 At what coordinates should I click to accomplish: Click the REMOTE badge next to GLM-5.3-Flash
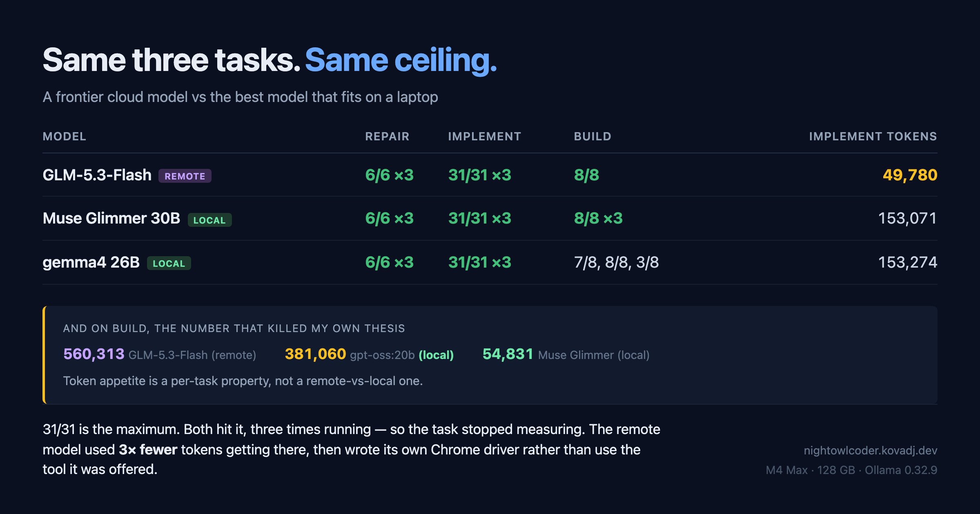185,176
